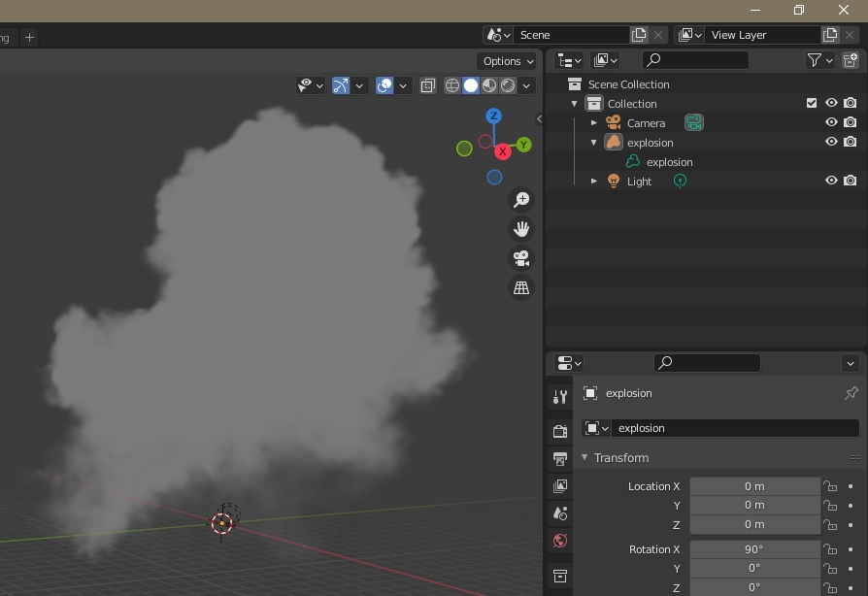Delete scene X button

coord(658,35)
